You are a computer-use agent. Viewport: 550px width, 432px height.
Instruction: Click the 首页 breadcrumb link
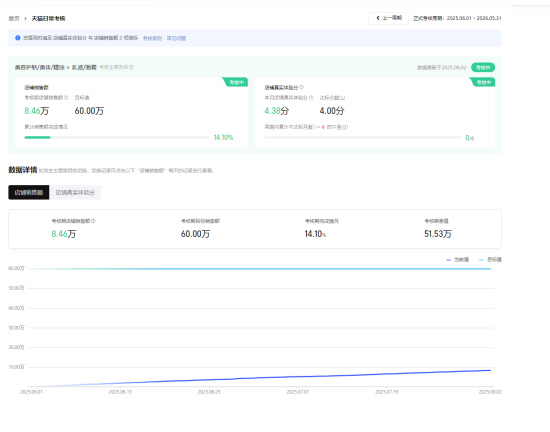point(14,19)
